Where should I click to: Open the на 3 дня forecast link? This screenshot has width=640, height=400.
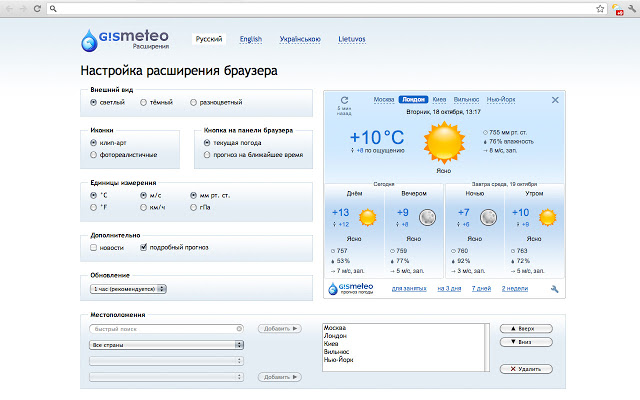(449, 289)
